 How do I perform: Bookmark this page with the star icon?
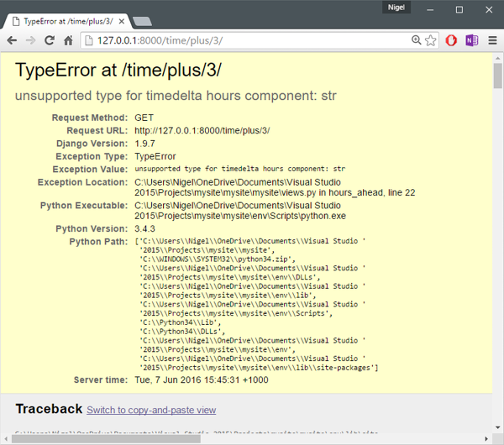[430, 40]
